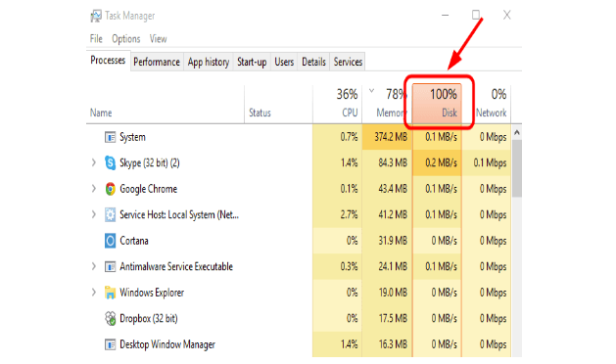Click the Windows Explorer folder icon
616x364 pixels.
point(110,293)
